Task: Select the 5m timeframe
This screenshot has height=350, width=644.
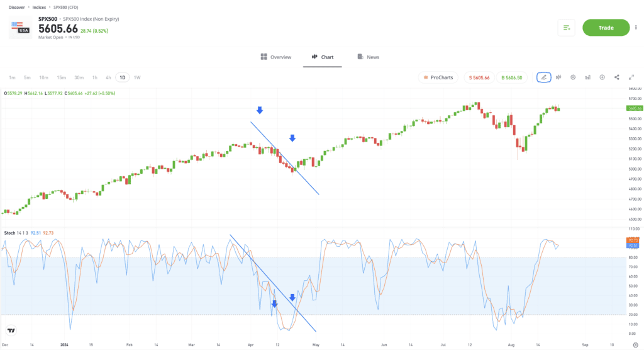Action: pyautogui.click(x=27, y=77)
